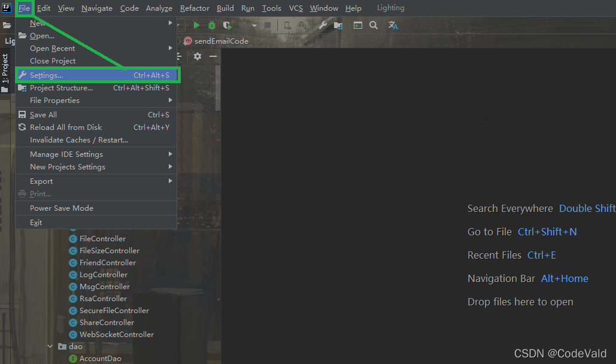616x364 pixels.
Task: Run with Coverage shield icon
Action: point(227,26)
